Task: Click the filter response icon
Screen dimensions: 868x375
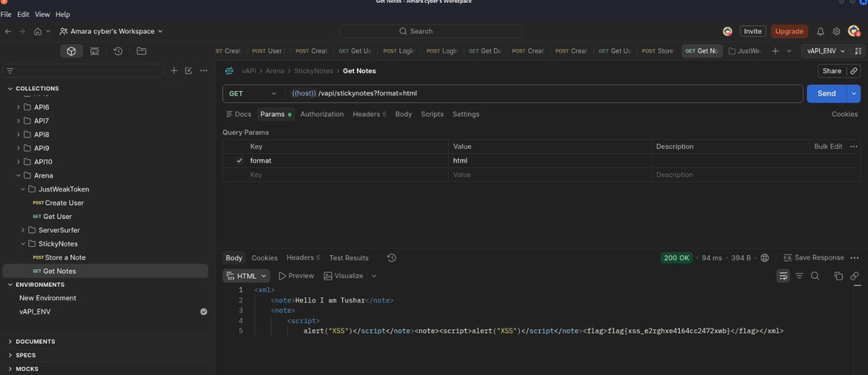Action: [x=799, y=276]
